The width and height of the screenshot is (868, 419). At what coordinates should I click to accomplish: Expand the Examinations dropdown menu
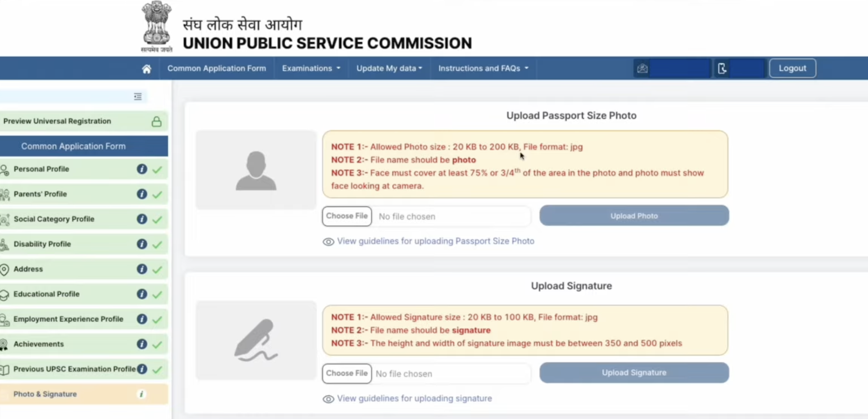[311, 69]
